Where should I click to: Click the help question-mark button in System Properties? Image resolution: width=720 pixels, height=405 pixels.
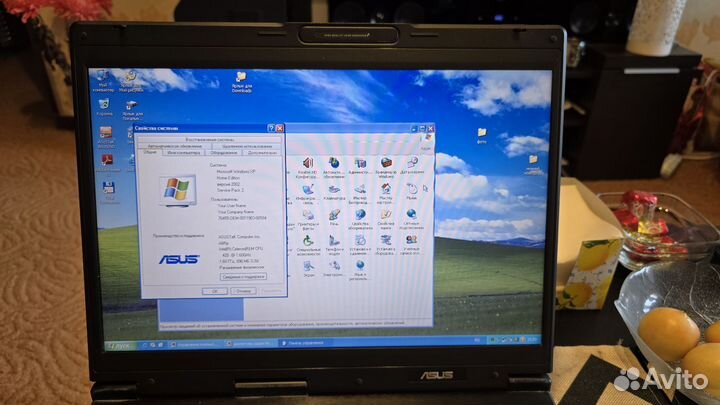tap(271, 128)
